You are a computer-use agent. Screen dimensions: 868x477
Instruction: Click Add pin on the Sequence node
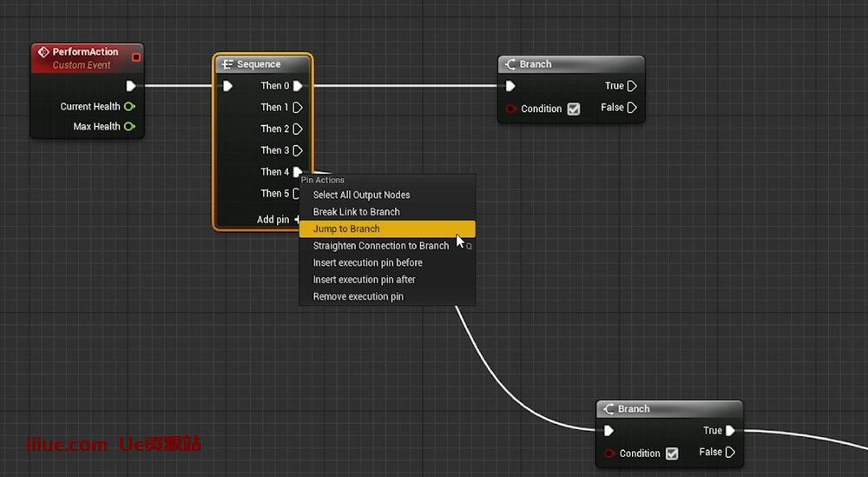point(276,220)
